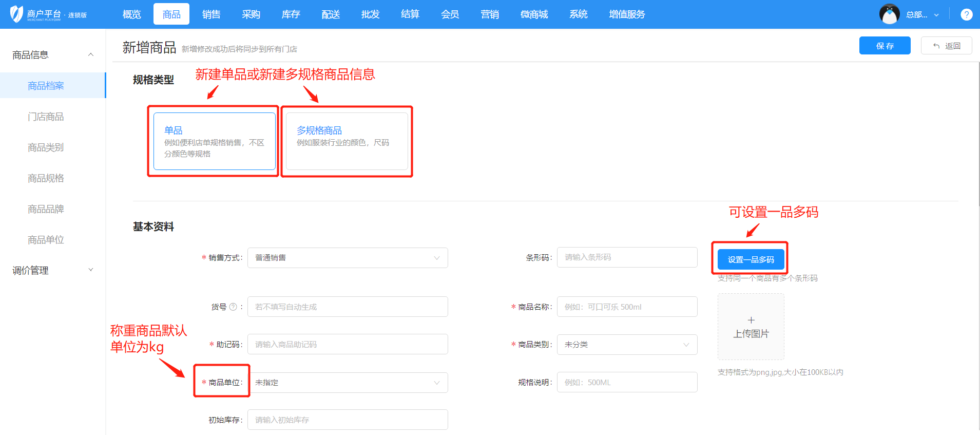This screenshot has width=980, height=435.
Task: Open the 销售 top menu tab
Action: pyautogui.click(x=211, y=14)
